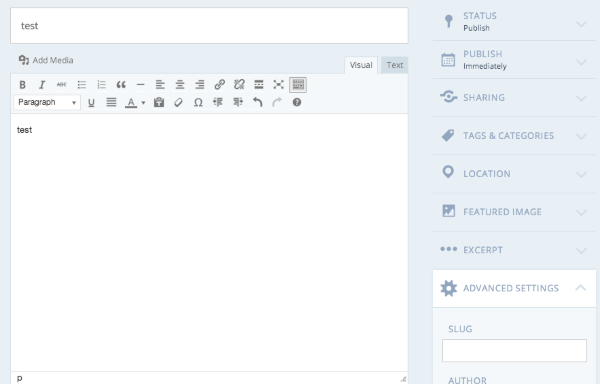Image resolution: width=600 pixels, height=384 pixels.
Task: Paste as plain text
Action: coord(159,103)
